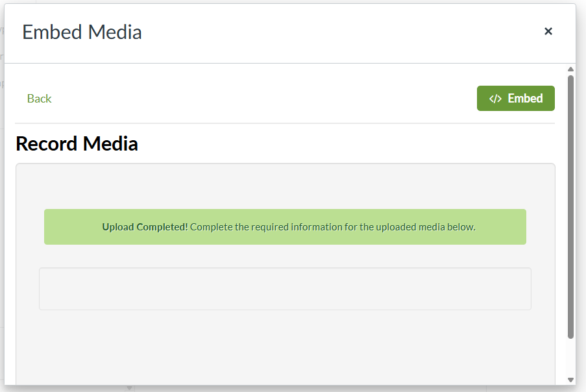586x392 pixels.
Task: Click the vertical scrollbar thumb
Action: 570,208
